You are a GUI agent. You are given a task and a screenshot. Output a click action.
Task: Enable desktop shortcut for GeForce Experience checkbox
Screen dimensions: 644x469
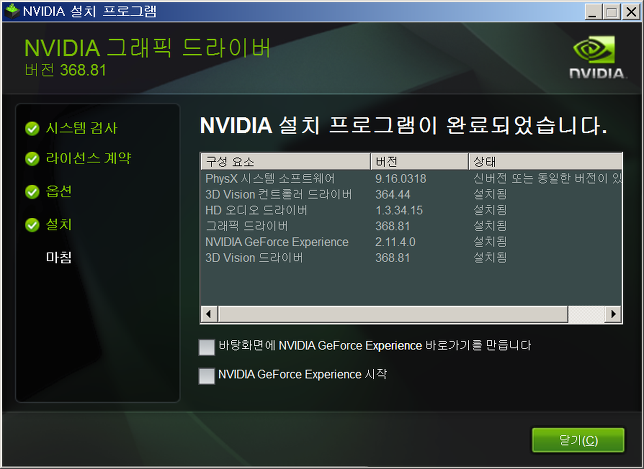point(207,347)
